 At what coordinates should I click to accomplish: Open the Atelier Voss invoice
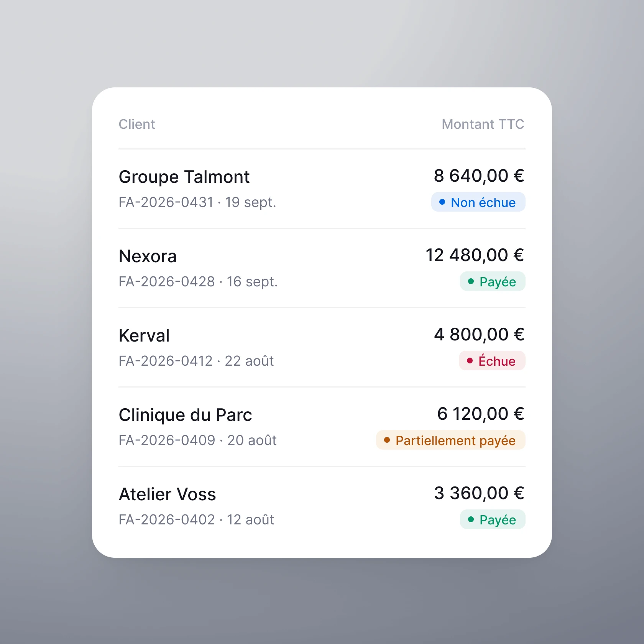point(322,506)
